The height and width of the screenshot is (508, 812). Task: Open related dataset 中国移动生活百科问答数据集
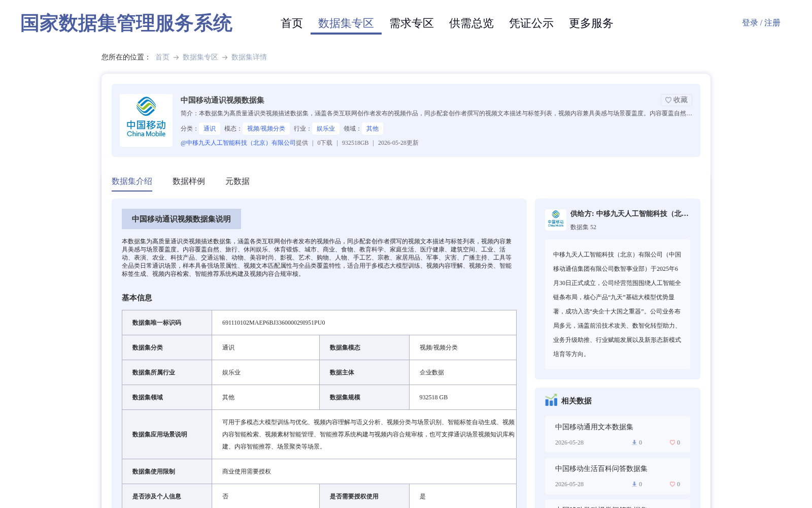click(601, 468)
